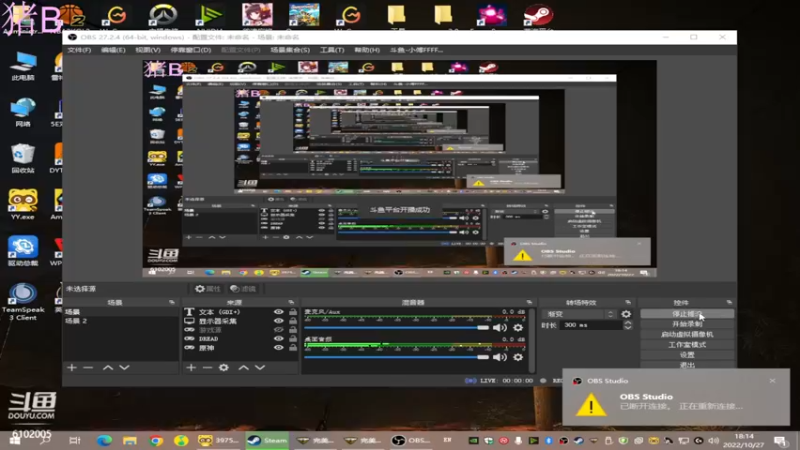Move source up with up arrow

[x=243, y=367]
